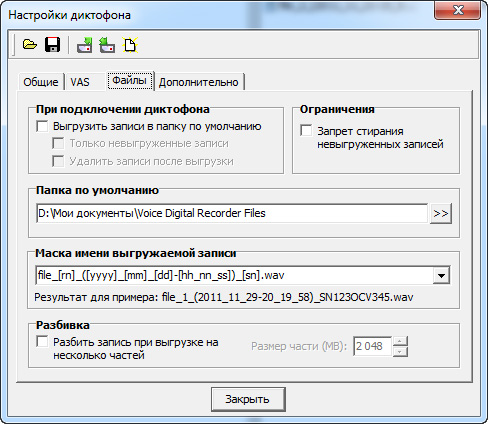Viewport: 488px width, 424px height.
Task: Switch to the Общие tab
Action: (41, 82)
